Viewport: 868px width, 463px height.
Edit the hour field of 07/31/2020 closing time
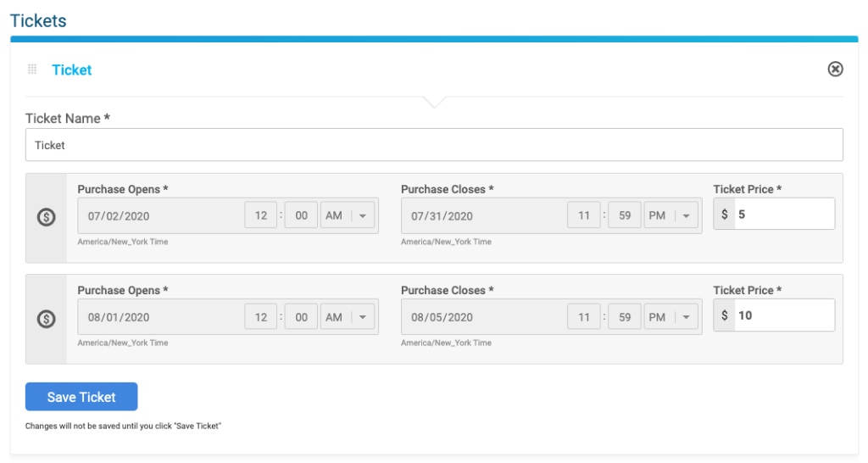pos(584,215)
